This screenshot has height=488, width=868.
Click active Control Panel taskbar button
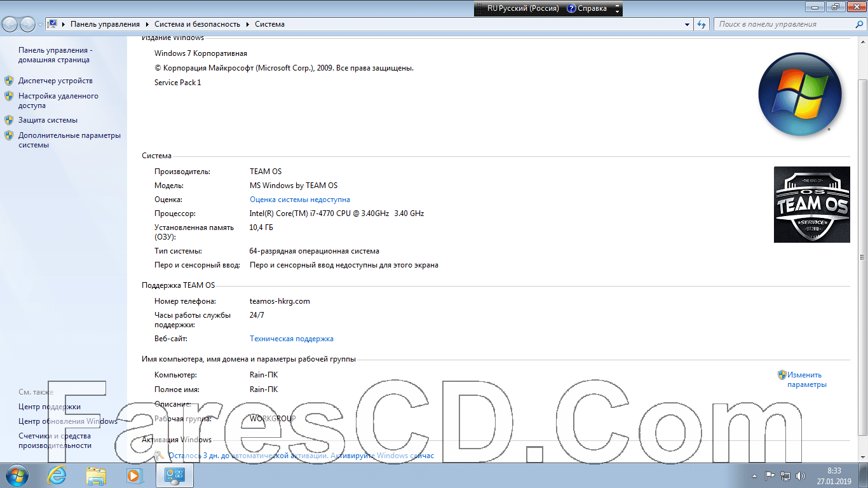point(174,475)
